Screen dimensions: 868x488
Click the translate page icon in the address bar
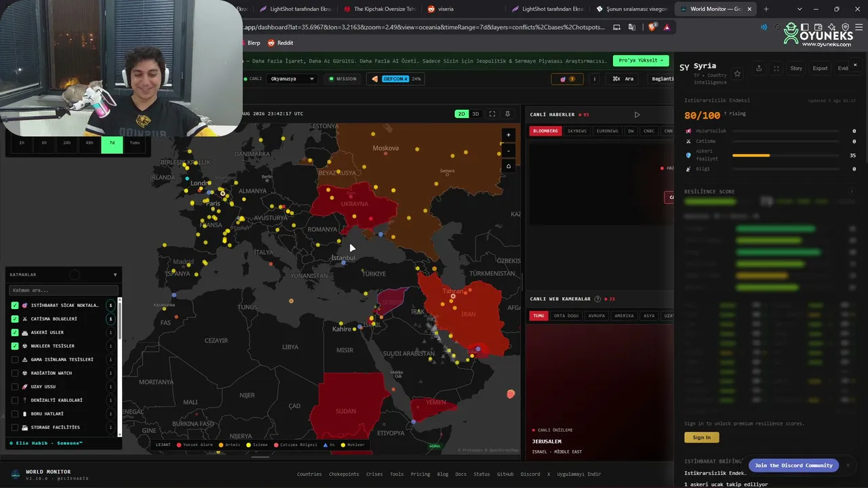coord(632,27)
